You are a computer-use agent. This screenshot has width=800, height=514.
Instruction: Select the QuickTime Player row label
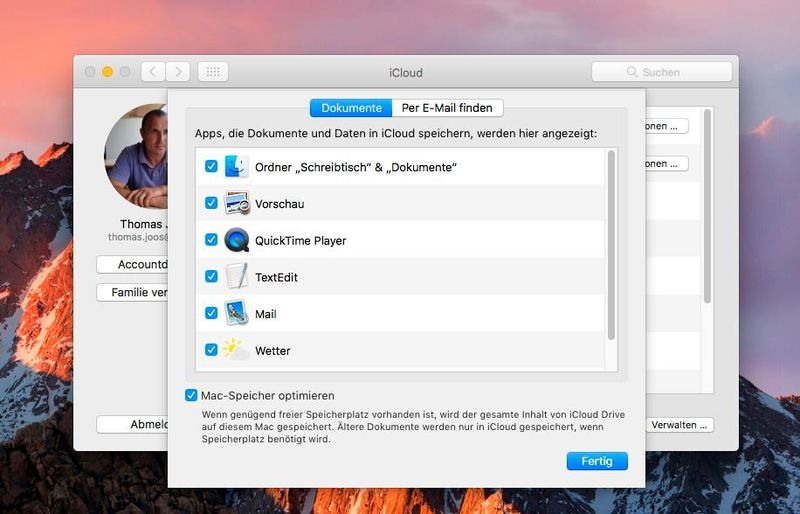pyautogui.click(x=301, y=240)
